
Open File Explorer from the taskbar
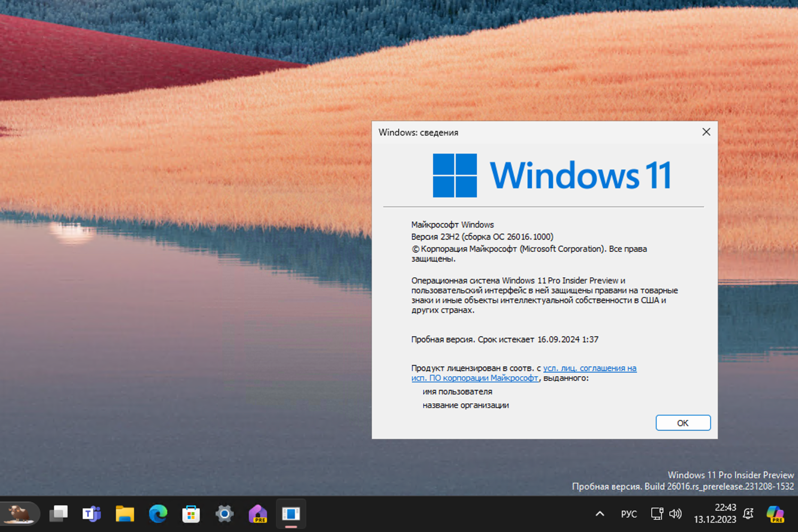[x=124, y=513]
